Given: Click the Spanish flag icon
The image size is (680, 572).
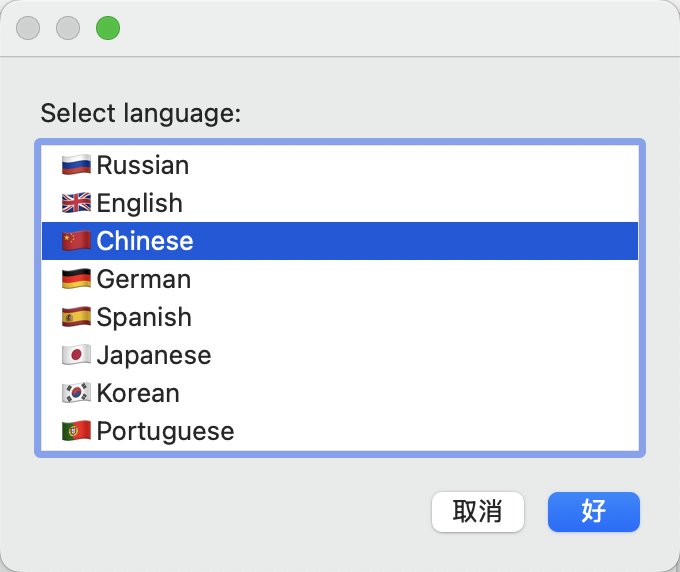Looking at the screenshot, I should point(76,317).
